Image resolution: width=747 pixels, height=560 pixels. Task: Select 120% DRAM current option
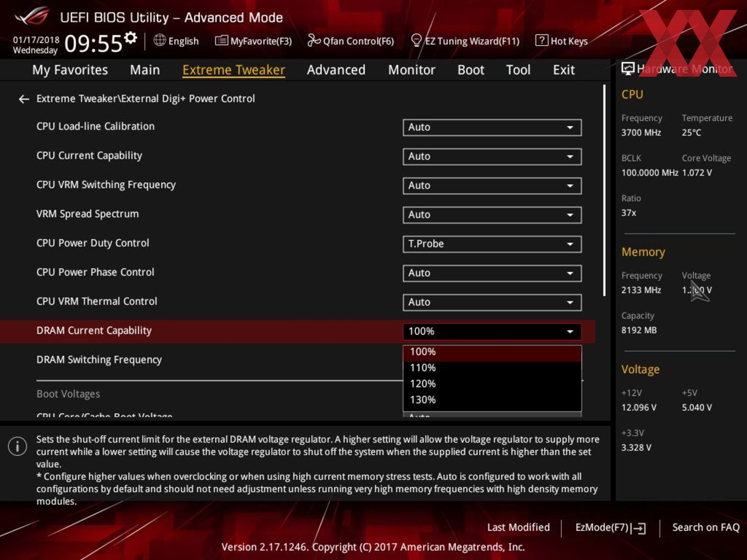point(492,384)
